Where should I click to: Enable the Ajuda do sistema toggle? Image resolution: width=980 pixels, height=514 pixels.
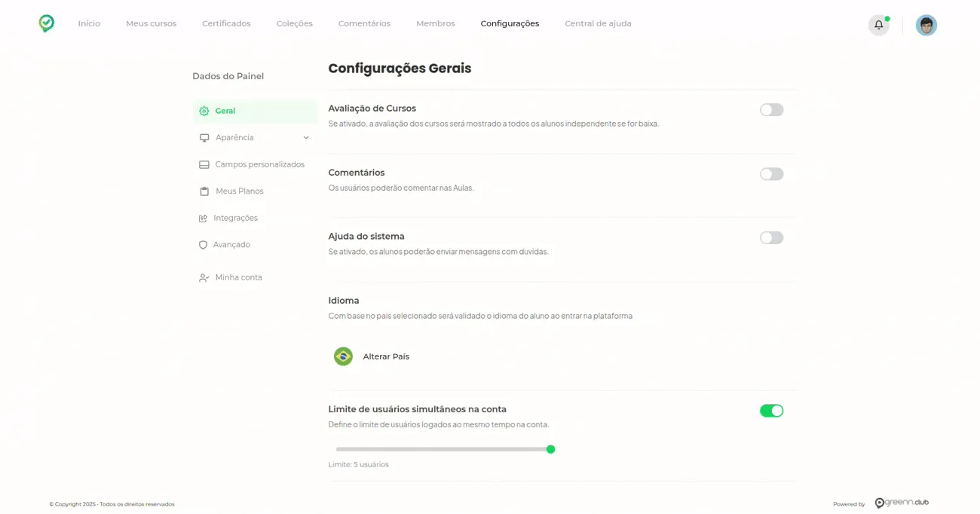pyautogui.click(x=772, y=238)
